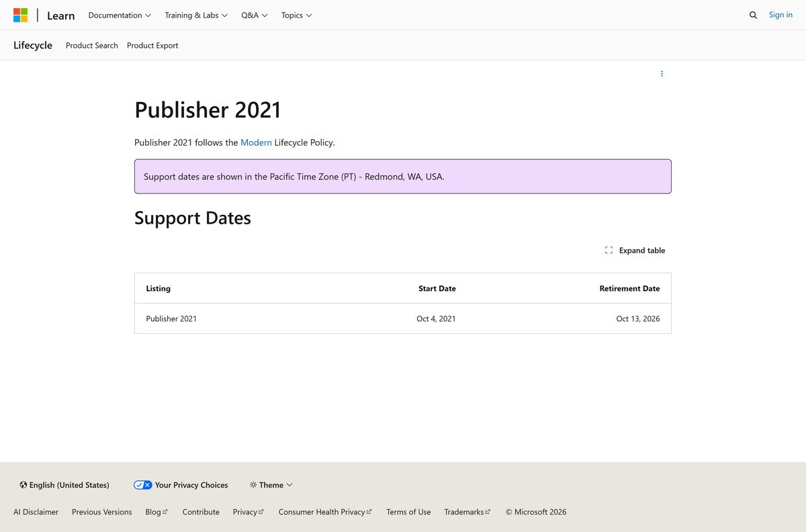
Task: Open the Theme selector dropdown
Action: click(x=271, y=485)
